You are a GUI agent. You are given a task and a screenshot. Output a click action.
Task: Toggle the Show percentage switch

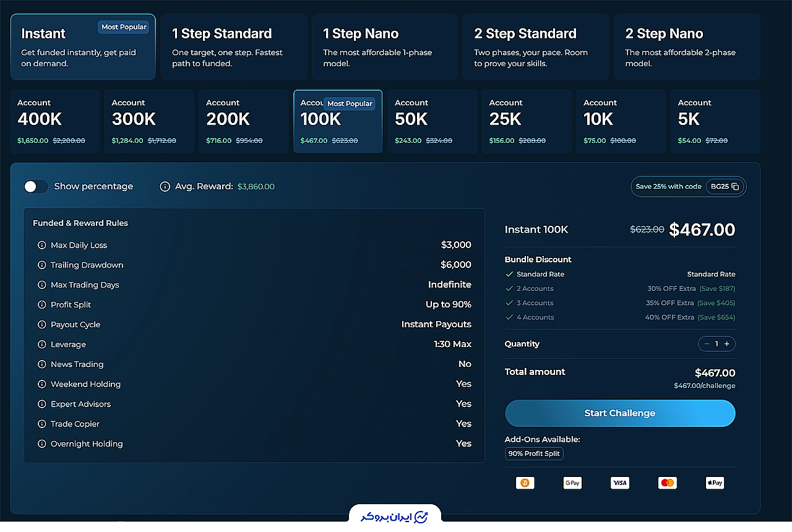35,186
